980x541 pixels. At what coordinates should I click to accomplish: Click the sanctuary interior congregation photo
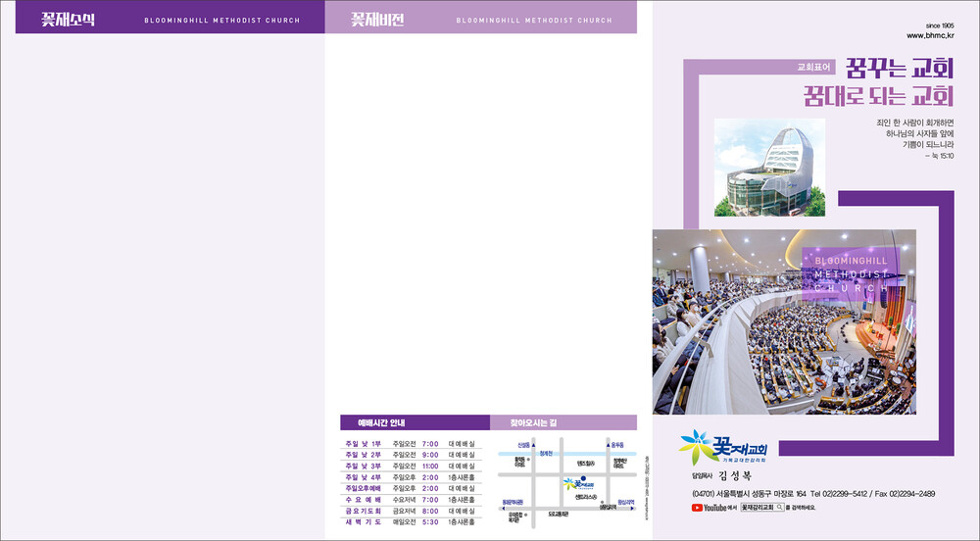784,321
